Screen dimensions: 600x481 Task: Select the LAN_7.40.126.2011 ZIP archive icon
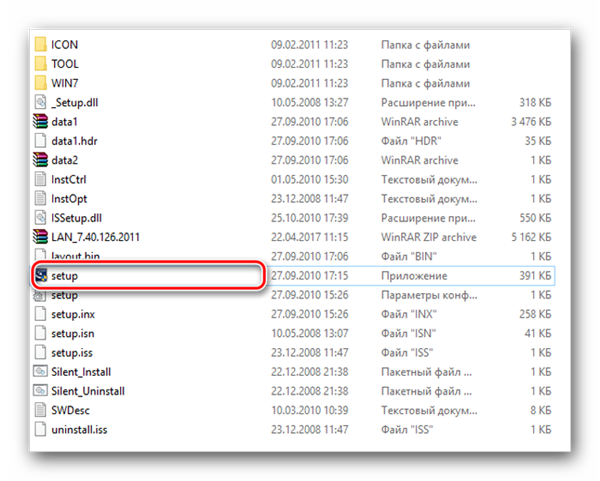click(40, 236)
